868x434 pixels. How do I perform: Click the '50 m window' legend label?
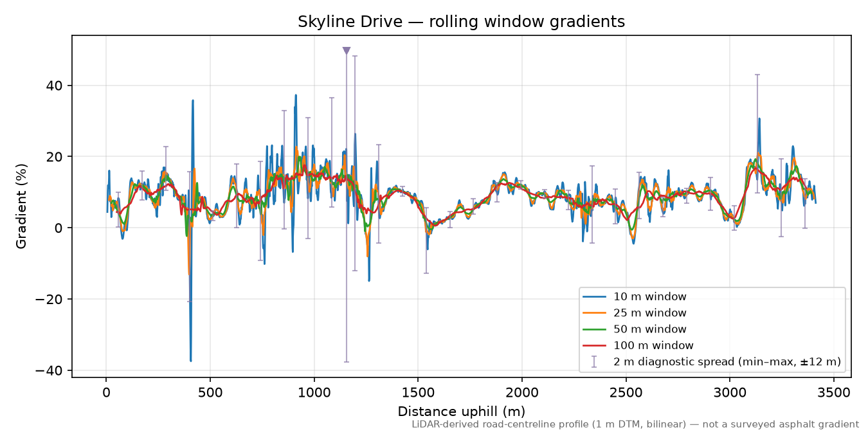click(x=650, y=329)
